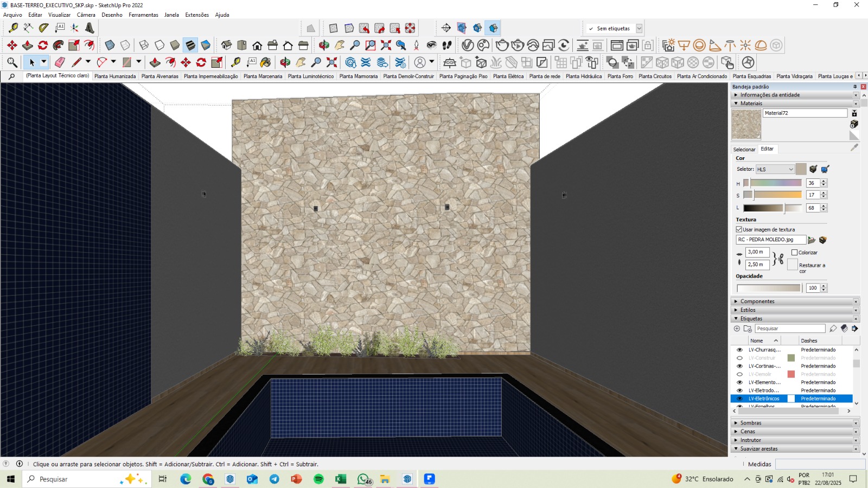Expand the Componentes panel
This screenshot has height=488, width=868.
point(757,301)
